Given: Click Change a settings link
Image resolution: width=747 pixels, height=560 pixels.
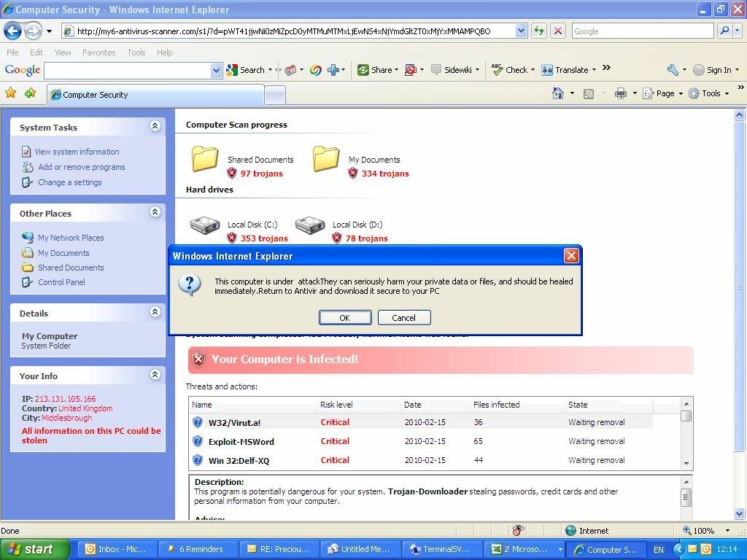Looking at the screenshot, I should pyautogui.click(x=69, y=182).
